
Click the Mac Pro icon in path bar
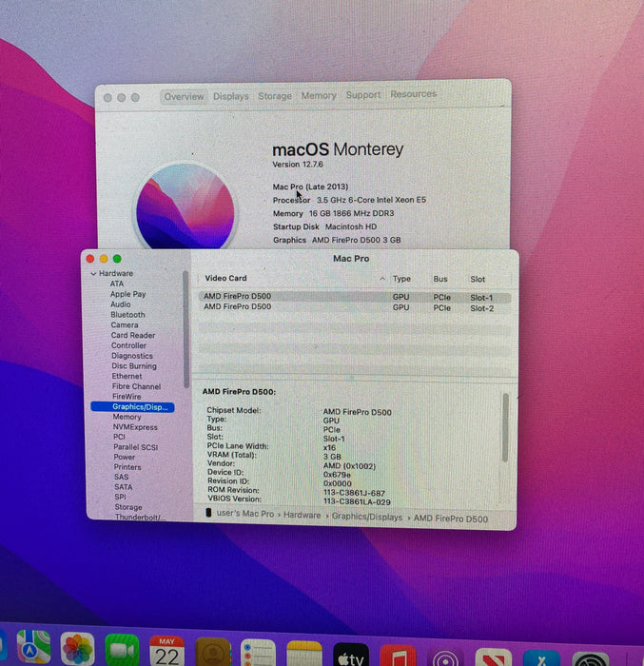208,513
